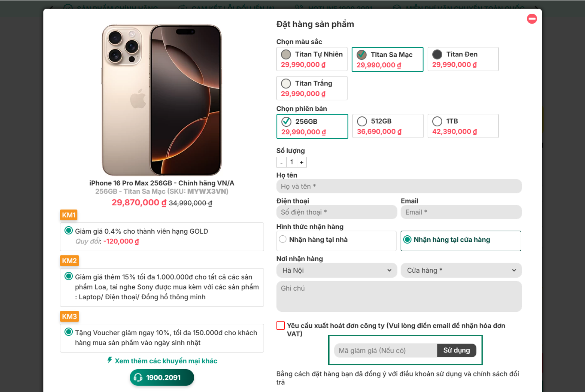The image size is (585, 392).
Task: Select the 1TB storage version
Action: (x=463, y=126)
